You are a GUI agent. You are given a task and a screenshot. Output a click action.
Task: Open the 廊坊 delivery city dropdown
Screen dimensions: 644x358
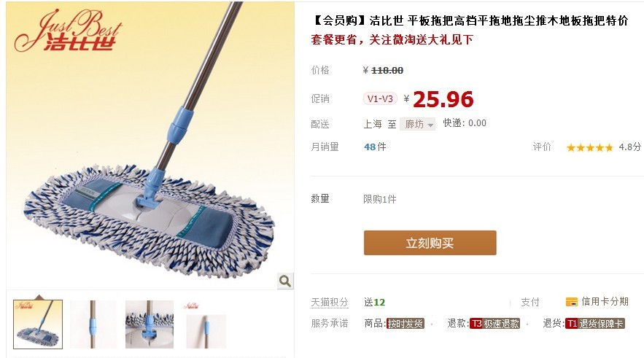click(x=418, y=124)
